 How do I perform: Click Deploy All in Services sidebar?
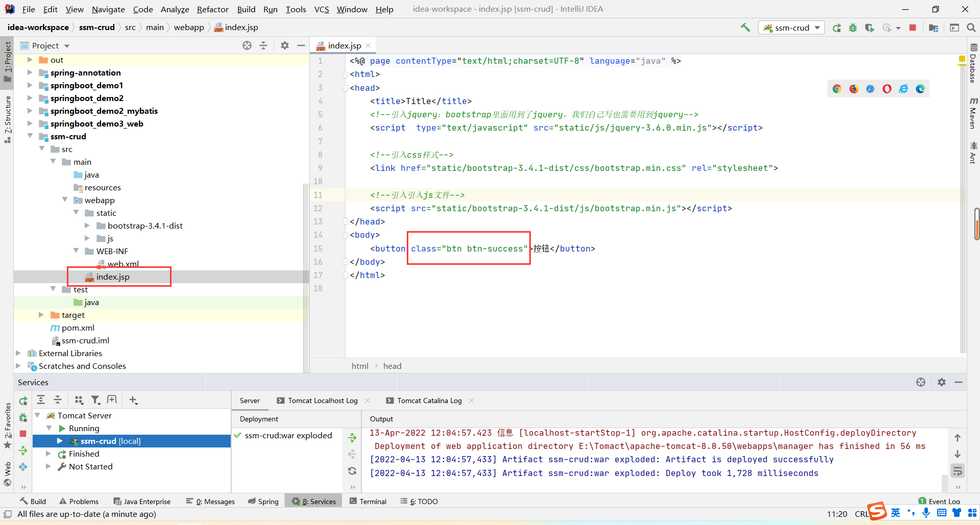(23, 450)
